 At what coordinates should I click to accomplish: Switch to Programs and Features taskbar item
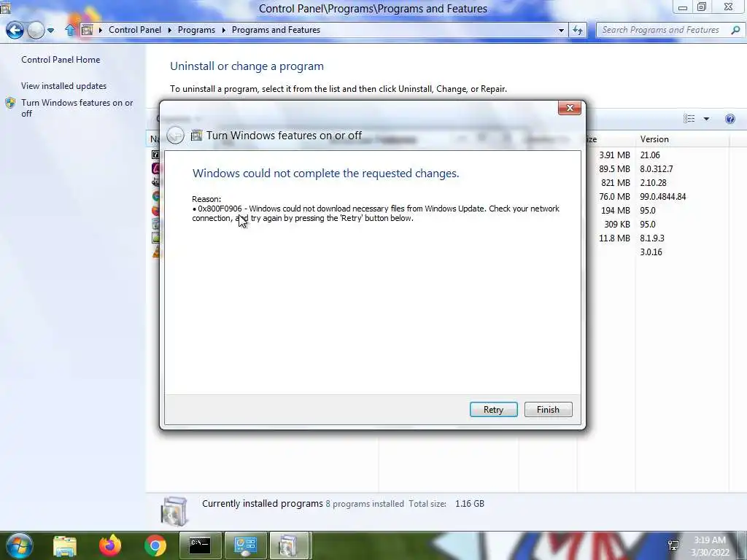tap(290, 545)
